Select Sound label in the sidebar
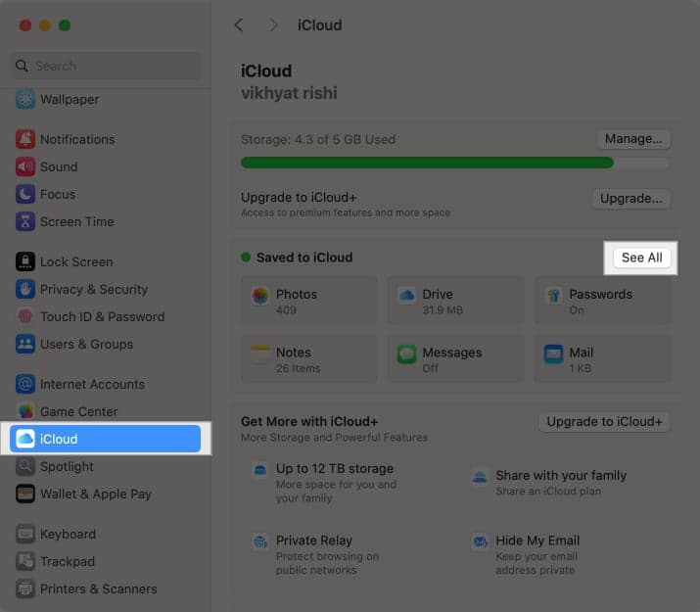Image resolution: width=700 pixels, height=612 pixels. pyautogui.click(x=59, y=166)
